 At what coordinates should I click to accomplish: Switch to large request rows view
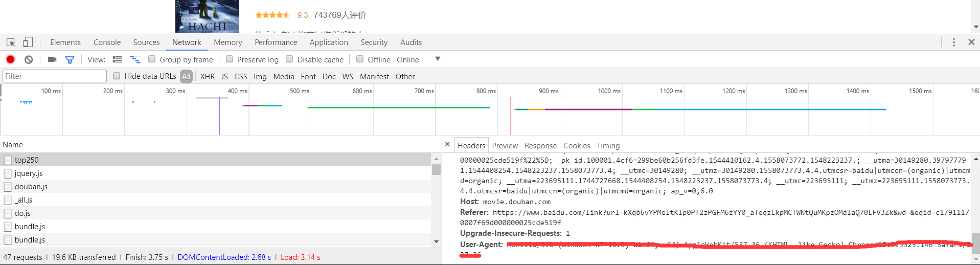click(118, 59)
